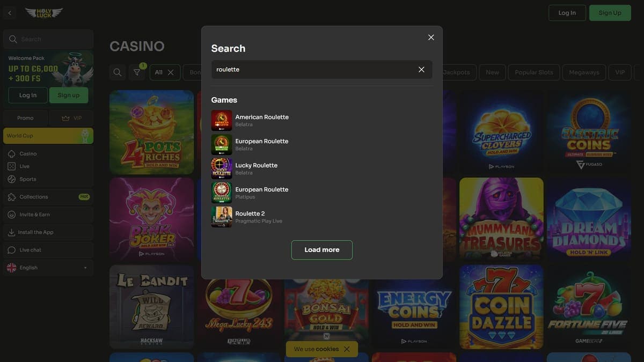Click the search field containing roulette
Screen dimensions: 644x362
click(x=314, y=70)
